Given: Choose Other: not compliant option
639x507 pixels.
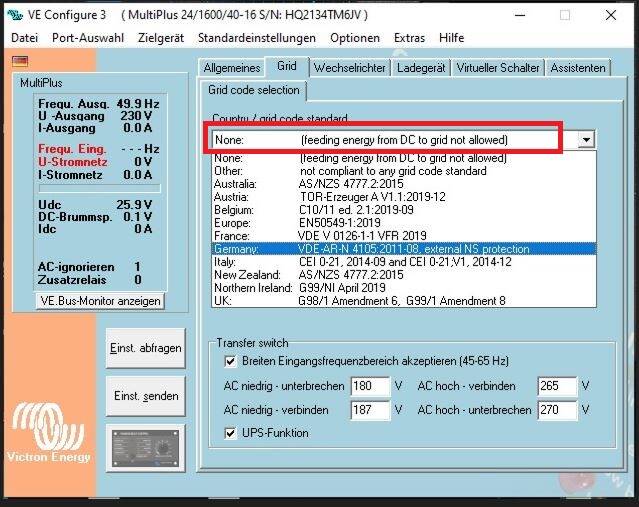Looking at the screenshot, I should tap(404, 171).
